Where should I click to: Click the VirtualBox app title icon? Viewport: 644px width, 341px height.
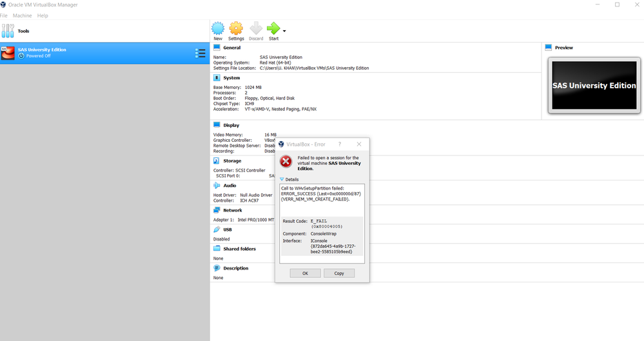point(3,5)
